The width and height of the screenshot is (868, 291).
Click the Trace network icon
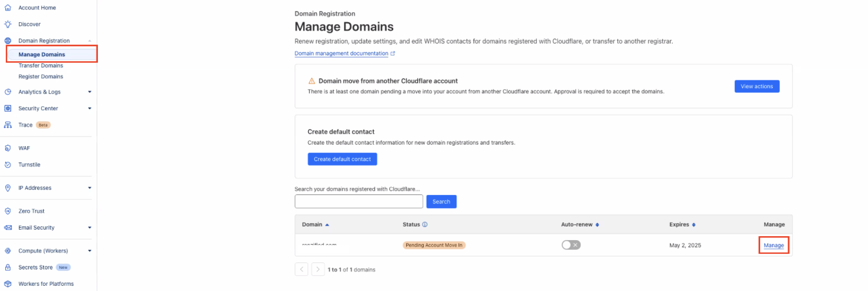pyautogui.click(x=8, y=125)
